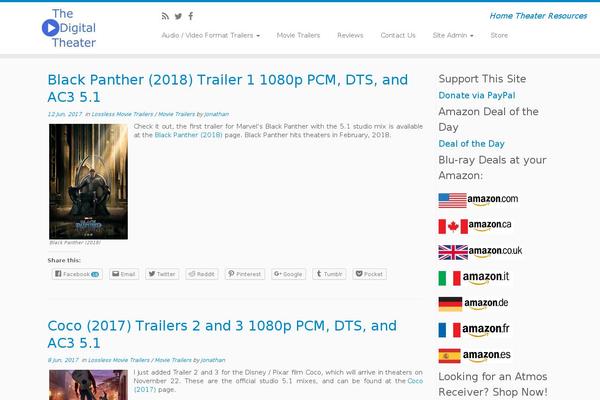This screenshot has height=400, width=600.
Task: Open Black Panther (2018) Trailer 1 post title
Action: point(228,88)
